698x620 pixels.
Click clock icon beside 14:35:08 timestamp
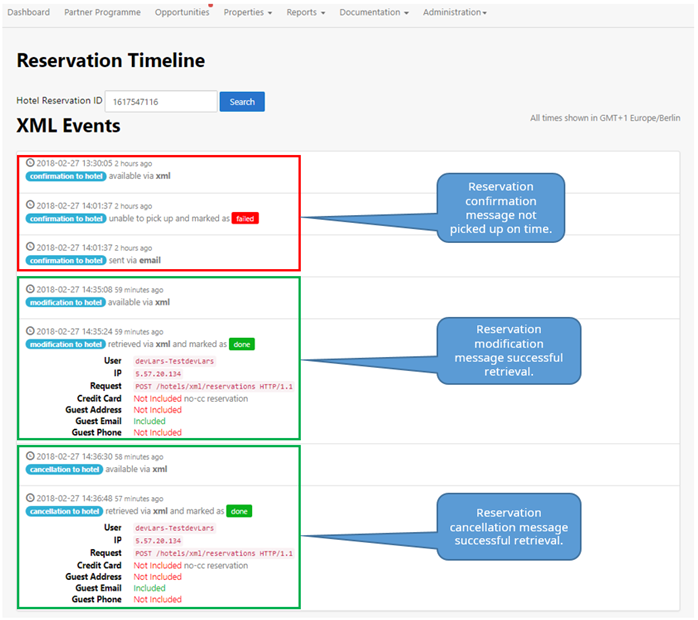point(30,290)
